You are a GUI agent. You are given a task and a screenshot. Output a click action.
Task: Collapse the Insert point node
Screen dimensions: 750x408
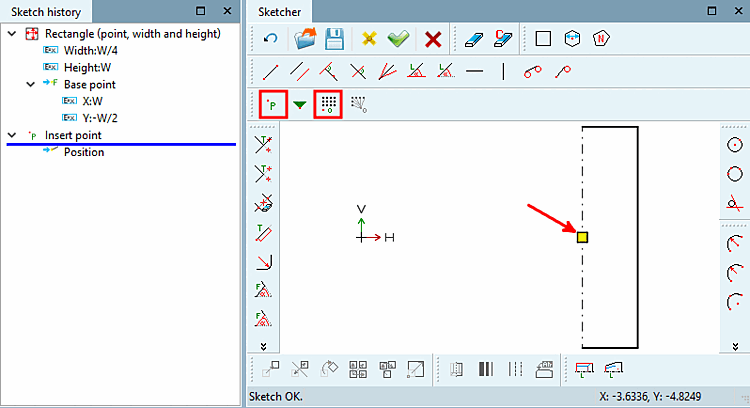point(12,135)
